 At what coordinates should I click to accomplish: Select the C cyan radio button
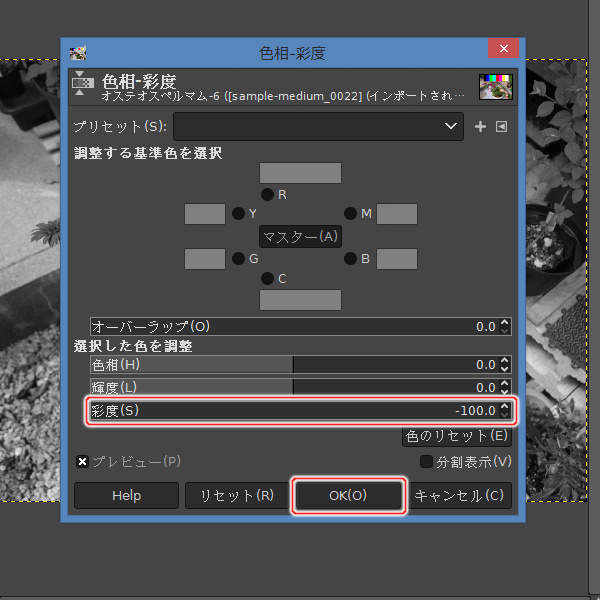[267, 278]
